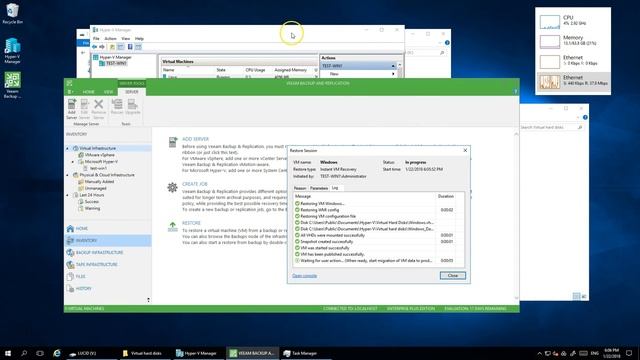The width and height of the screenshot is (640, 360).
Task: Click the Restore arrow icon
Action: click(173, 227)
